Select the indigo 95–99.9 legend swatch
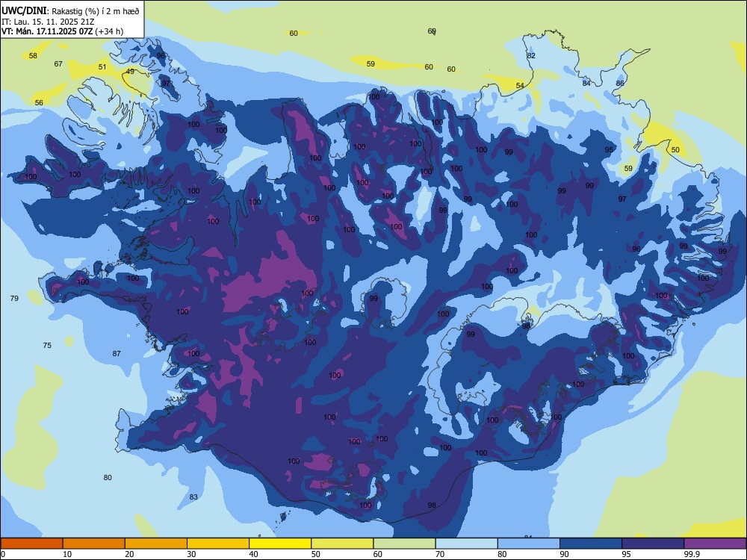 tap(653, 544)
